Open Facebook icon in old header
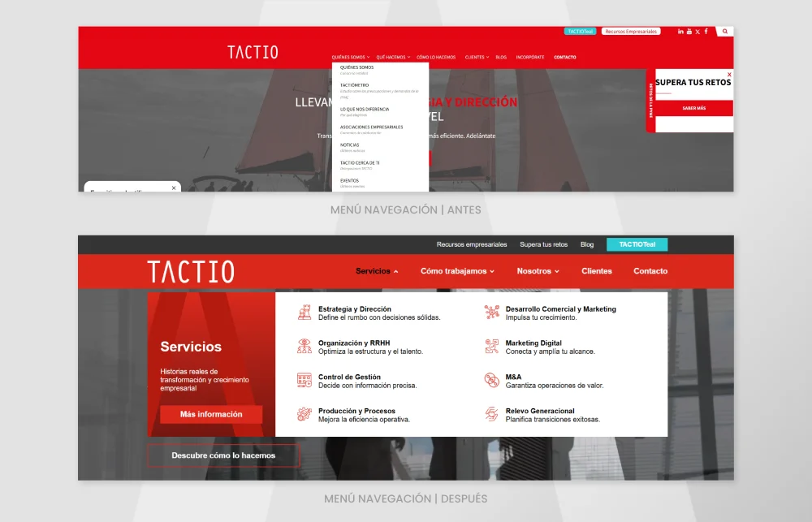This screenshot has height=522, width=812. pos(706,32)
